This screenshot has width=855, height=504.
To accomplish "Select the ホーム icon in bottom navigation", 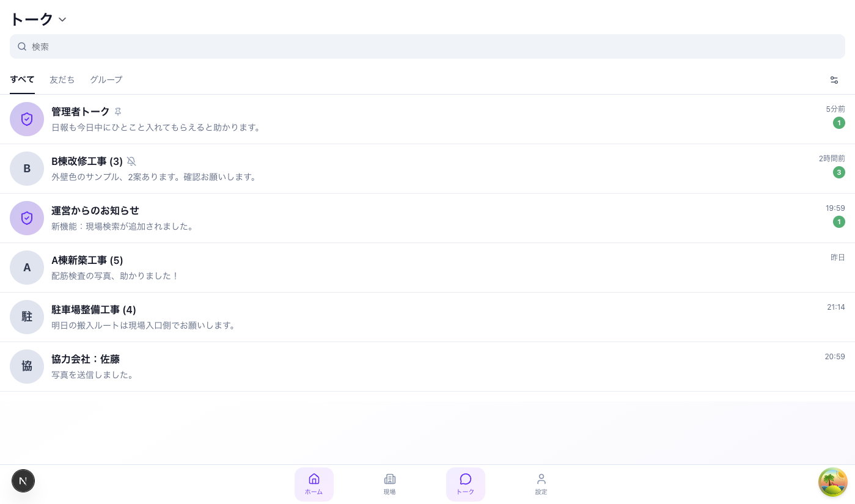I will [x=314, y=479].
